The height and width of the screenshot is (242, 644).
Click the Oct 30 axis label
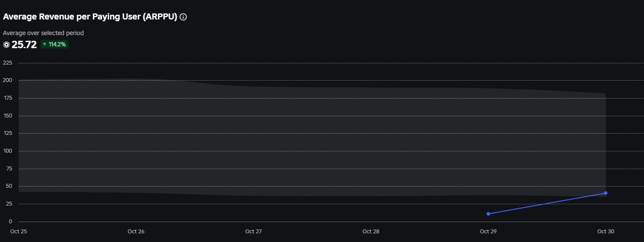coord(605,232)
